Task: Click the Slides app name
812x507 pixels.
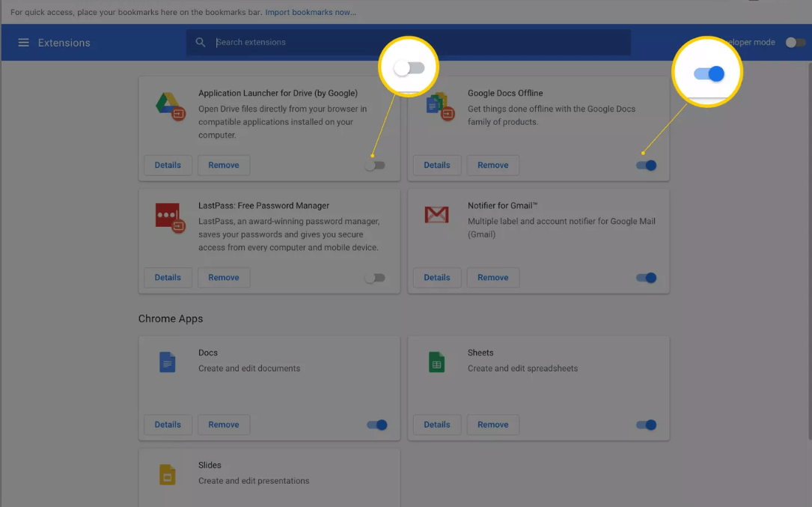Action: (210, 466)
